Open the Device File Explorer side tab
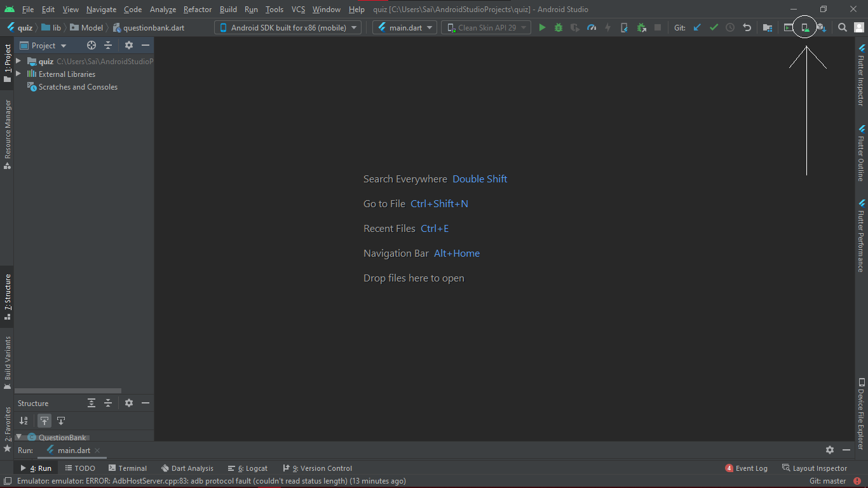The width and height of the screenshot is (868, 488). 862,414
